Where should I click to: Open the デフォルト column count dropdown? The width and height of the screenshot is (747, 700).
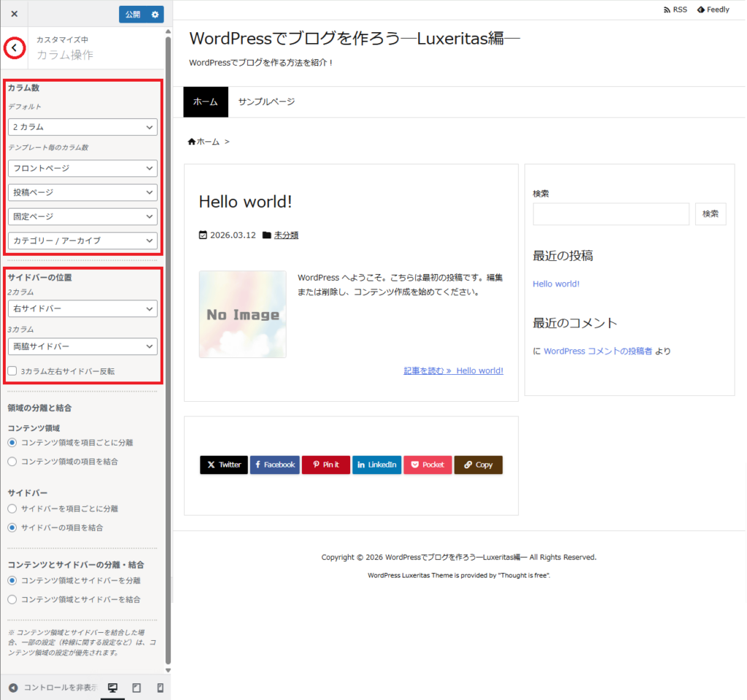coord(82,127)
